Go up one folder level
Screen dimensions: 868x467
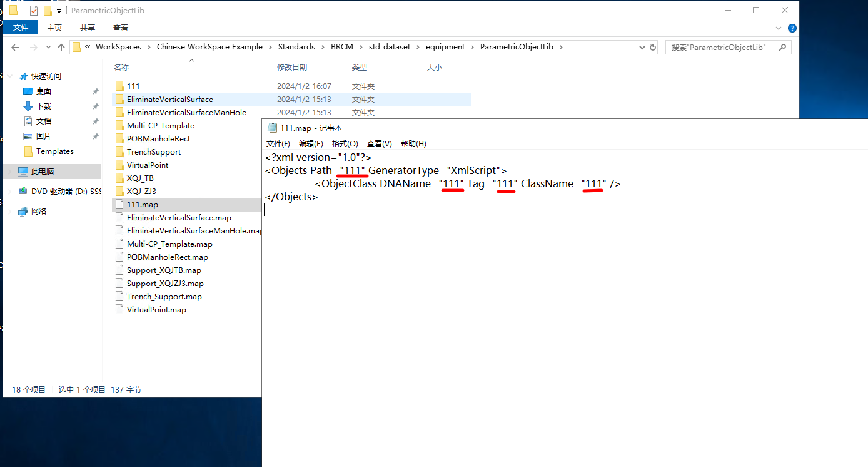pyautogui.click(x=61, y=47)
